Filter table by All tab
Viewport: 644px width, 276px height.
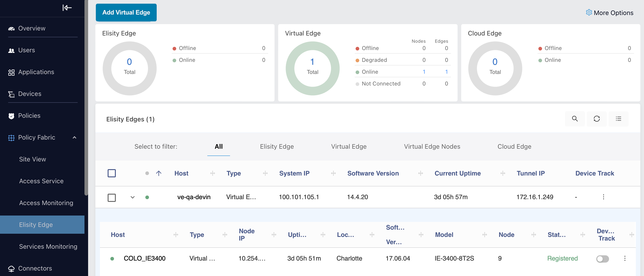218,146
